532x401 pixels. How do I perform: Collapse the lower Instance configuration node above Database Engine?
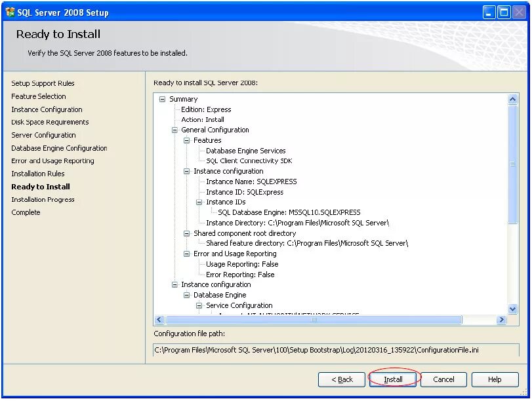(x=174, y=284)
